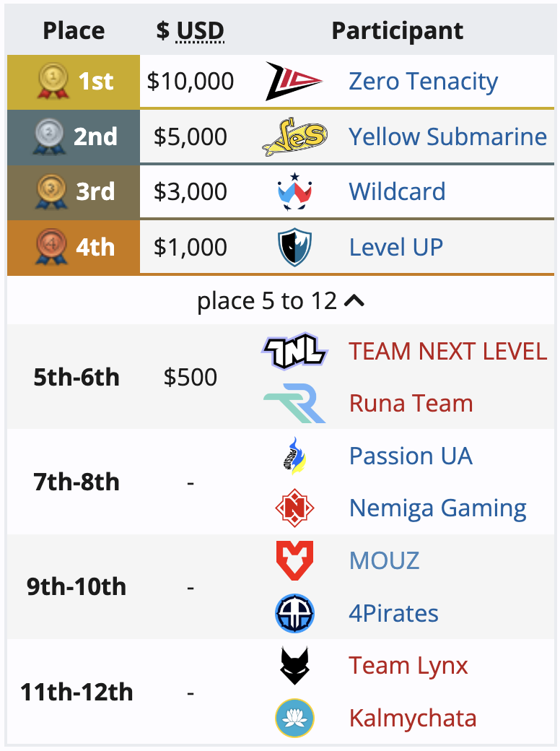
Task: Click the MOUZ red heart logo
Action: [295, 560]
